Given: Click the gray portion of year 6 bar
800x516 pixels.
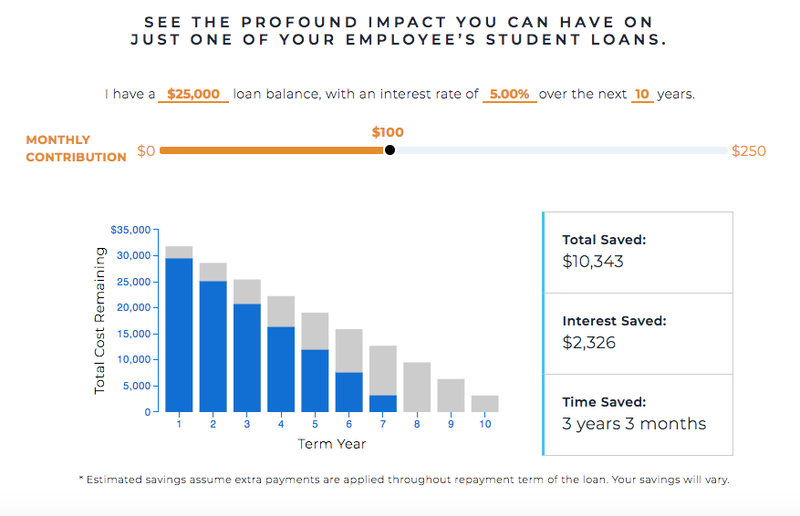Looking at the screenshot, I should 349,351.
